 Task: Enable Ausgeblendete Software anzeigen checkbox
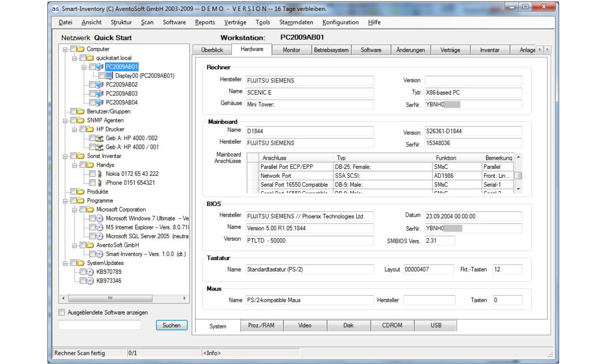click(x=61, y=312)
